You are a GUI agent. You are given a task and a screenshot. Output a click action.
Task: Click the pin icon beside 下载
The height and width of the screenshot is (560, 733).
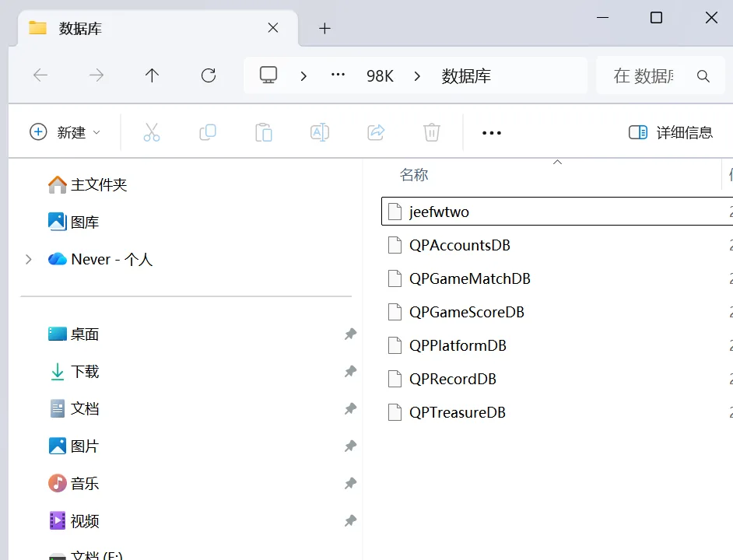351,371
